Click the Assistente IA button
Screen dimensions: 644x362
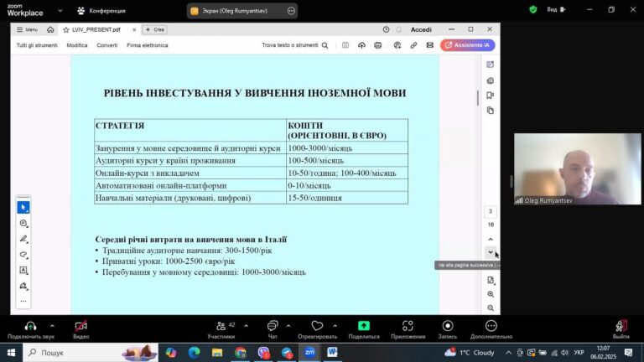[467, 45]
